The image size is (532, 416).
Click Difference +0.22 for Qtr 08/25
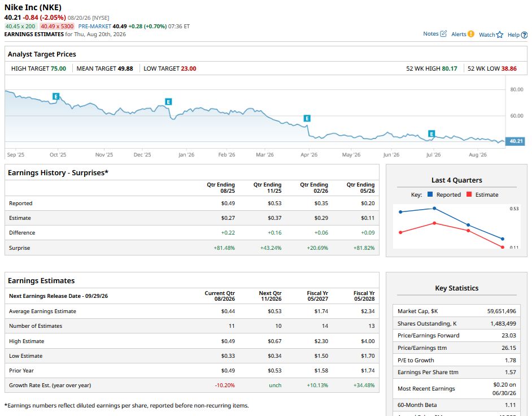(x=228, y=233)
